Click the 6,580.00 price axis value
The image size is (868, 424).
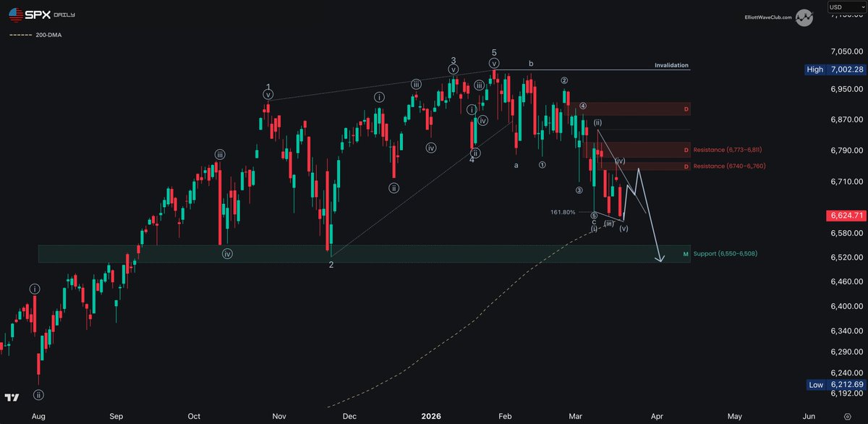point(846,233)
